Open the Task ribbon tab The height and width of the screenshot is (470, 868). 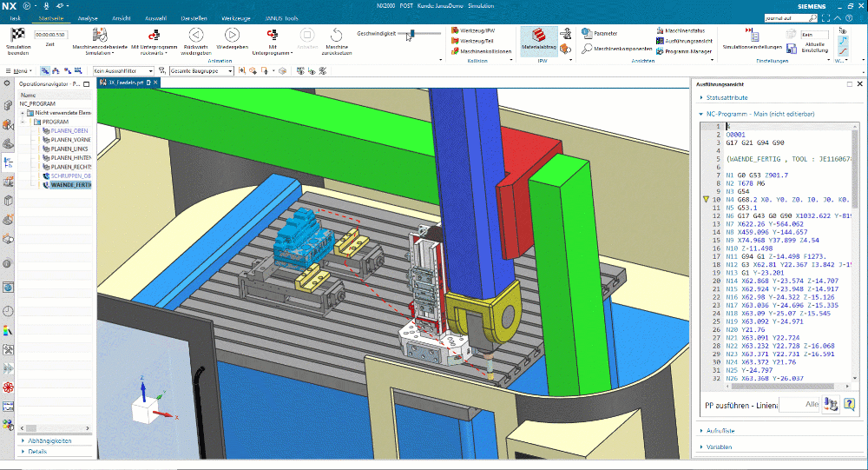[x=15, y=18]
